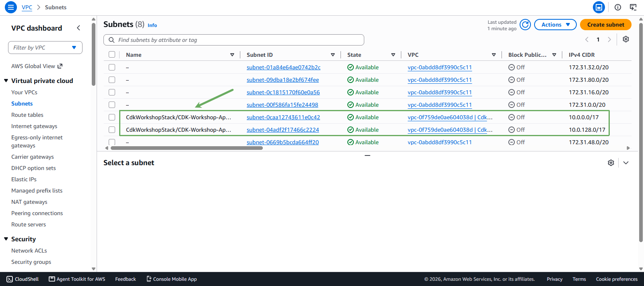Launch CloudShell from the footer

point(23,279)
